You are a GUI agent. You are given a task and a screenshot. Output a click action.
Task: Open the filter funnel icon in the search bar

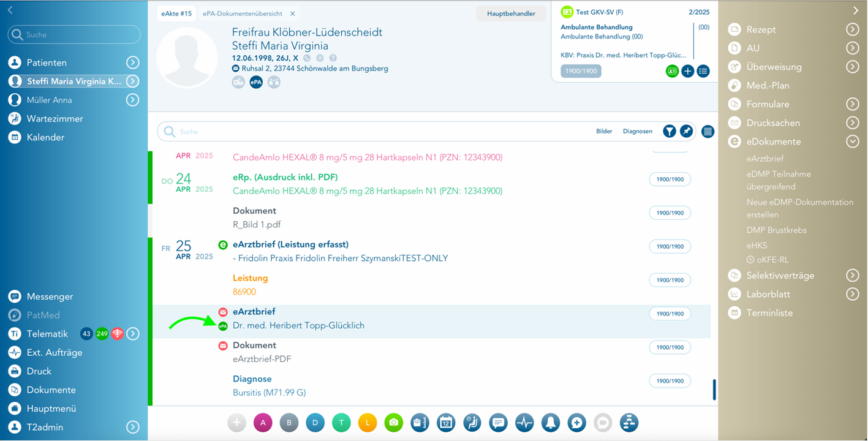[670, 131]
